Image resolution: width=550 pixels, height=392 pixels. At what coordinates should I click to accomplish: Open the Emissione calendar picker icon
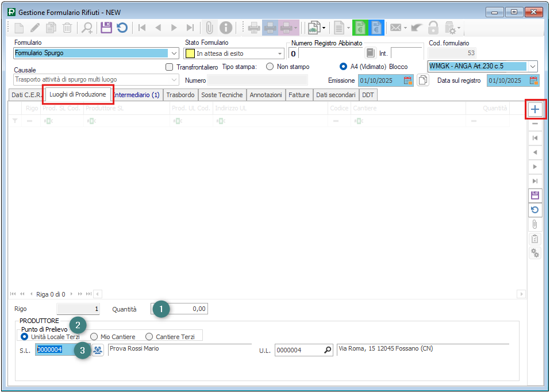coord(408,80)
